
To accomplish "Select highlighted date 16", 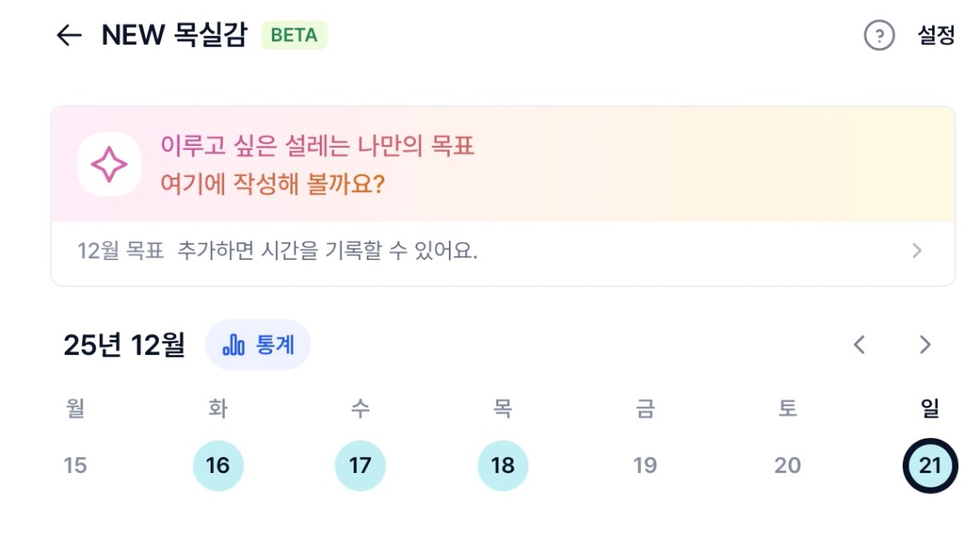I will pos(218,465).
